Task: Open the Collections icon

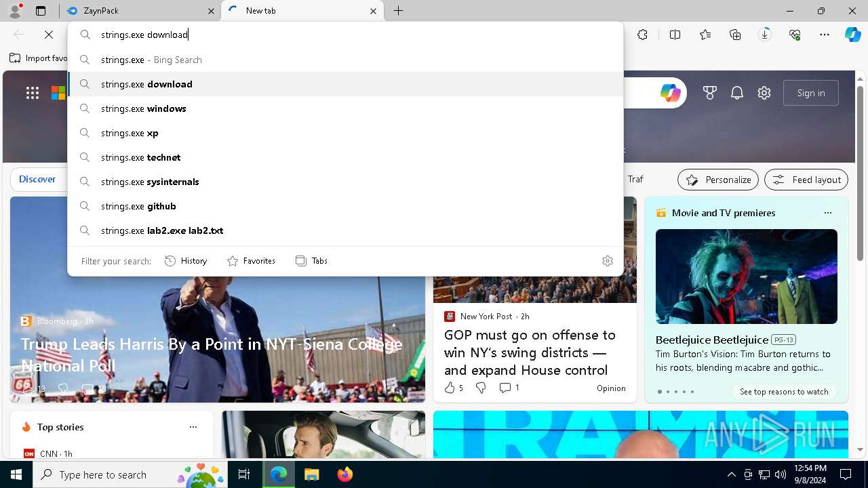Action: coord(735,35)
